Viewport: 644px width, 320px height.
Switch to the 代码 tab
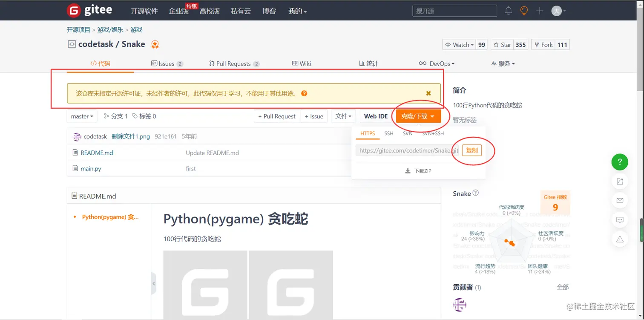101,63
